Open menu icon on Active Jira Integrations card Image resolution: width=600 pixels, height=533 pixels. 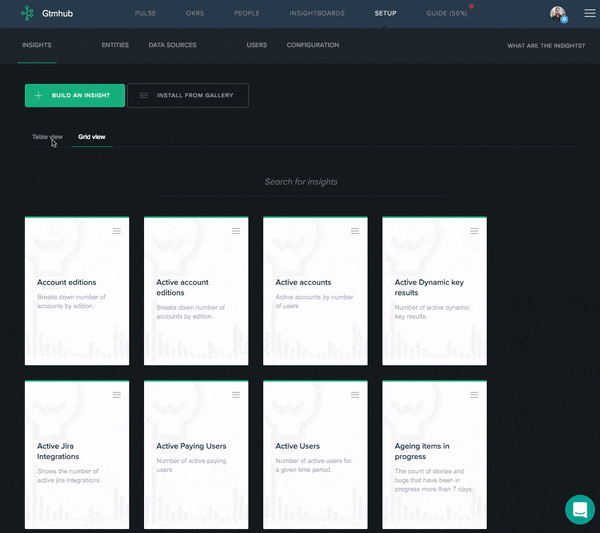click(x=117, y=394)
